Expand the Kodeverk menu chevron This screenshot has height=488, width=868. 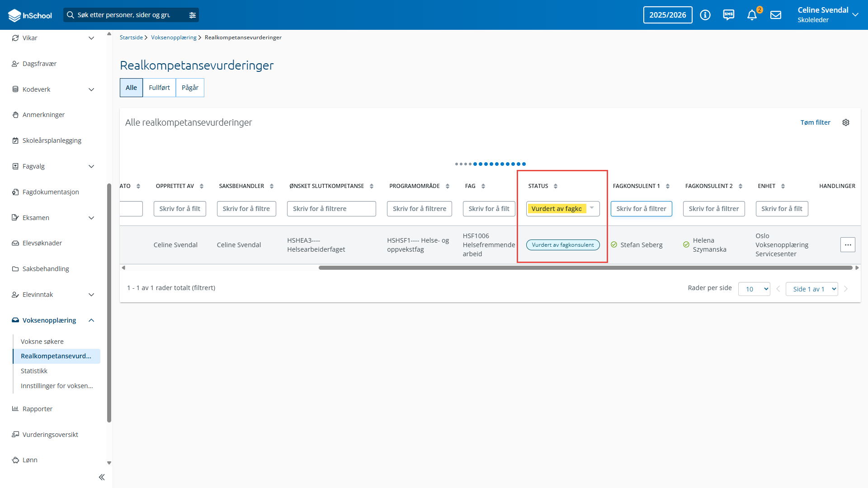[x=91, y=89]
